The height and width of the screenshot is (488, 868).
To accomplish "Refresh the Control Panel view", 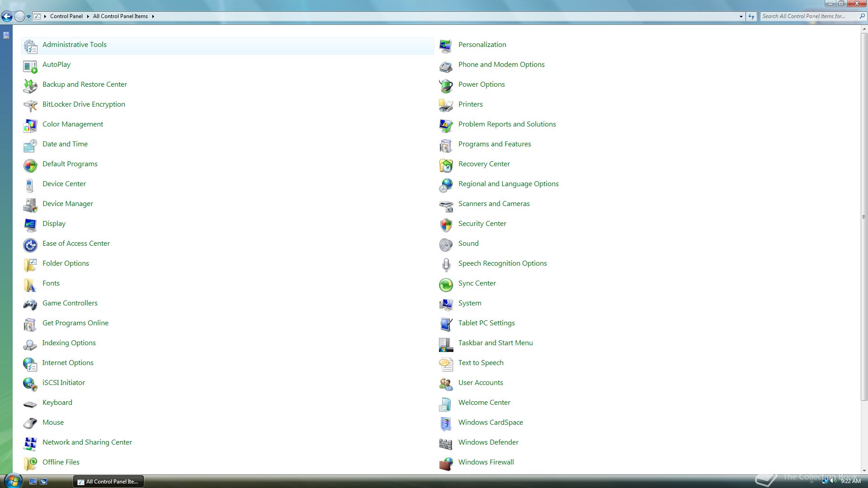I will [x=751, y=16].
